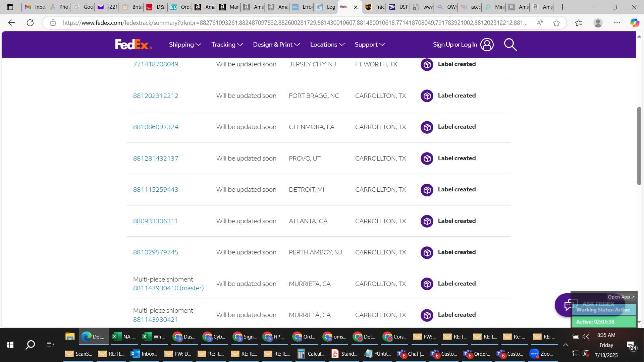The height and width of the screenshot is (362, 644).
Task: Expand the Locations menu
Action: coord(327,45)
